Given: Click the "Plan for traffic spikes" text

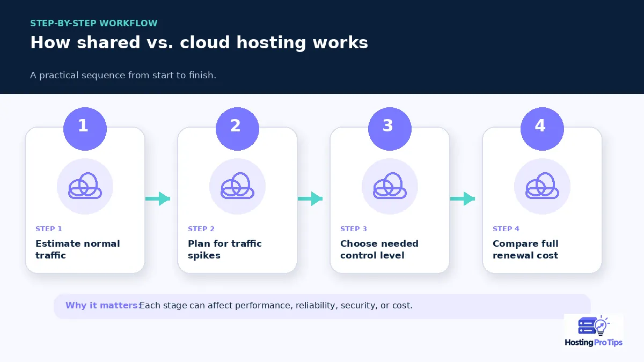Looking at the screenshot, I should [x=225, y=249].
